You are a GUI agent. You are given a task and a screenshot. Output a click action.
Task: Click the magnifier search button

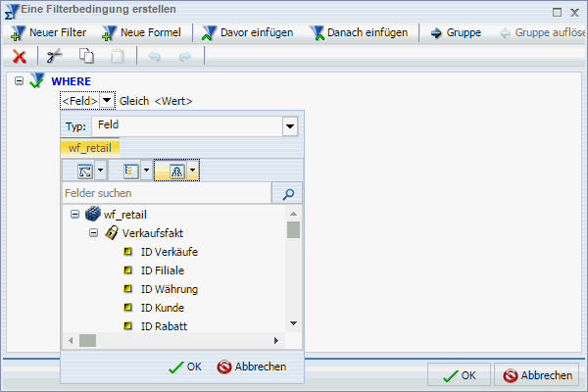pos(287,194)
